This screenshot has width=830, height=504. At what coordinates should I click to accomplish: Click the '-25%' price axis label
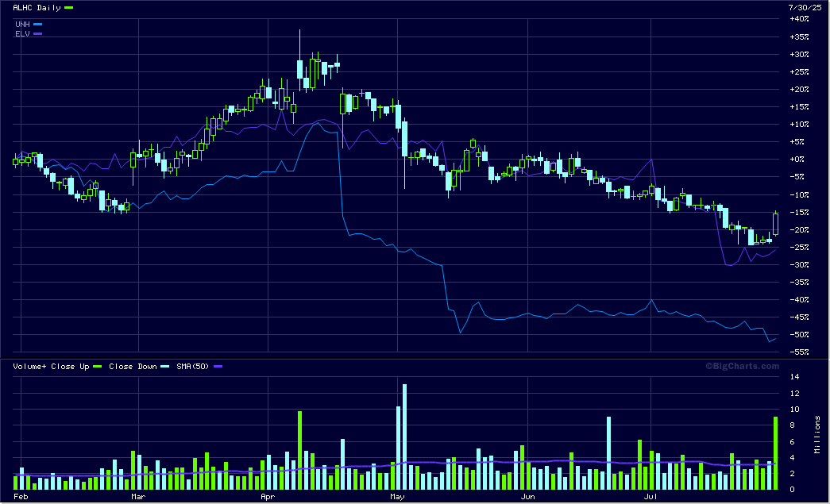tap(799, 247)
